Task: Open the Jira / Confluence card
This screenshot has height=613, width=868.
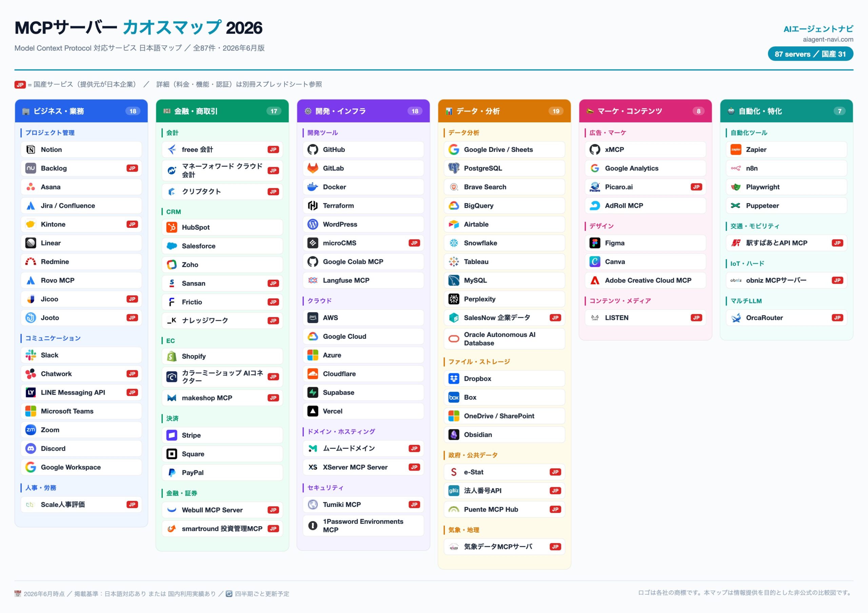Action: 81,205
